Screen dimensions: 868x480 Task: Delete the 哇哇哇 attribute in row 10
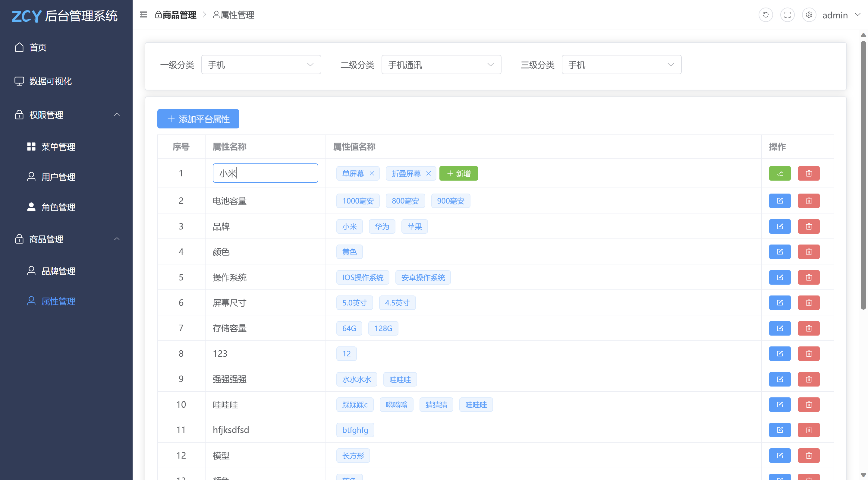(809, 405)
